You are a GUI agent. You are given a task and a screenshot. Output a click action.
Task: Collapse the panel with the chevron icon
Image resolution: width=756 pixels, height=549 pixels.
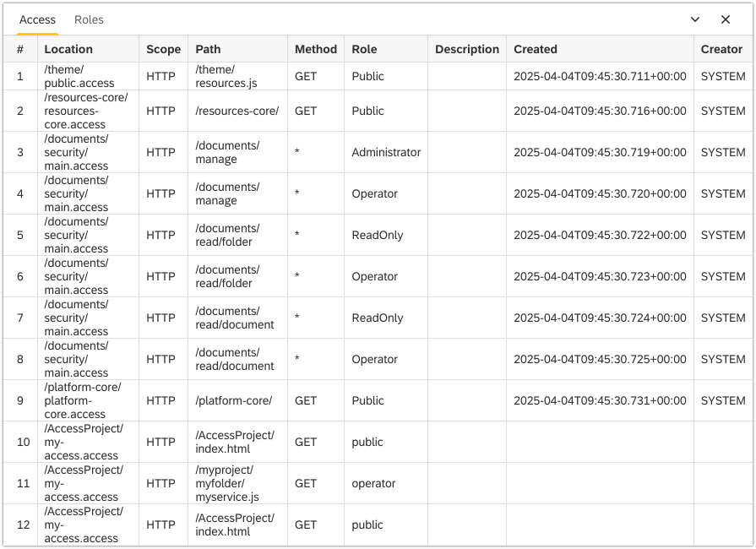(x=695, y=19)
